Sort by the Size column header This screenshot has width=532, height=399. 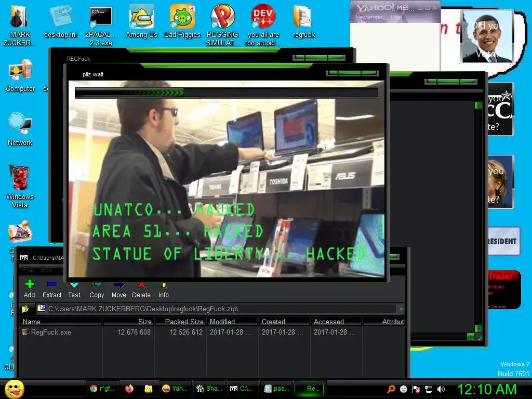coord(128,322)
